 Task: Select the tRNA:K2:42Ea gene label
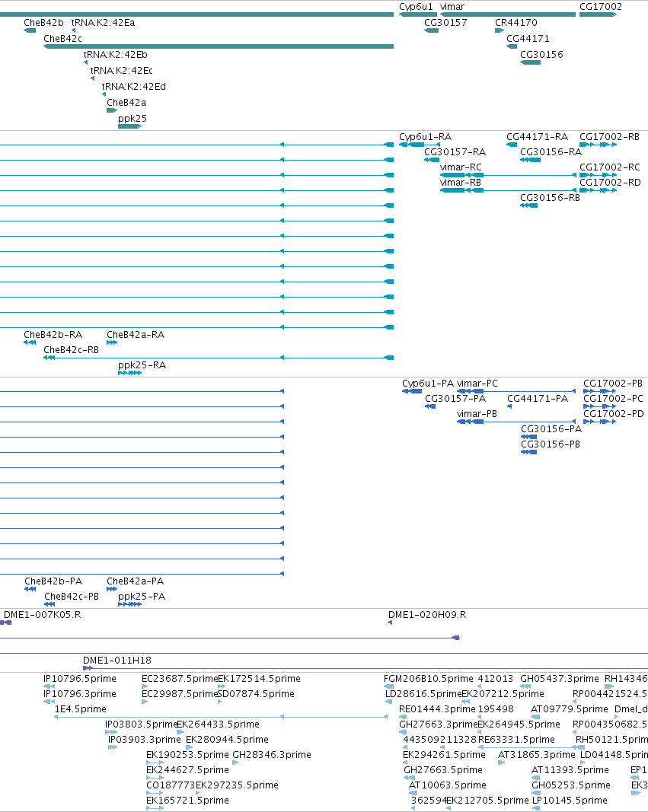(103, 23)
